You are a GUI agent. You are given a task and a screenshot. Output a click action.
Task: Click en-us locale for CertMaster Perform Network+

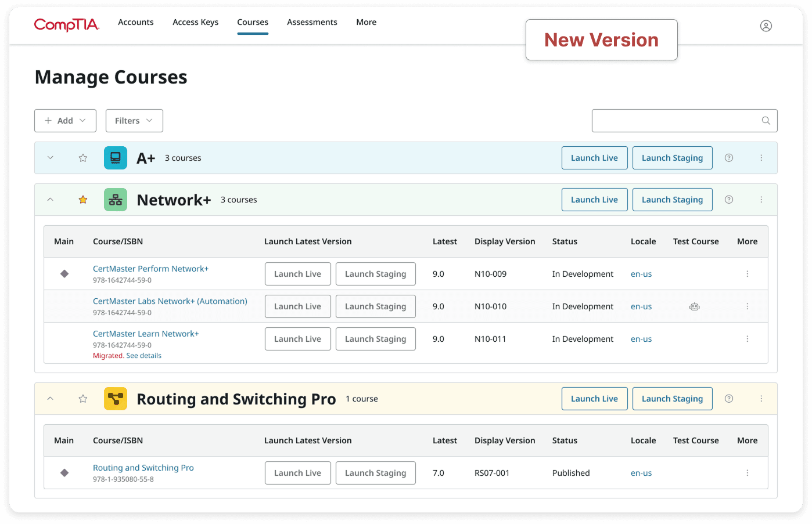click(641, 274)
